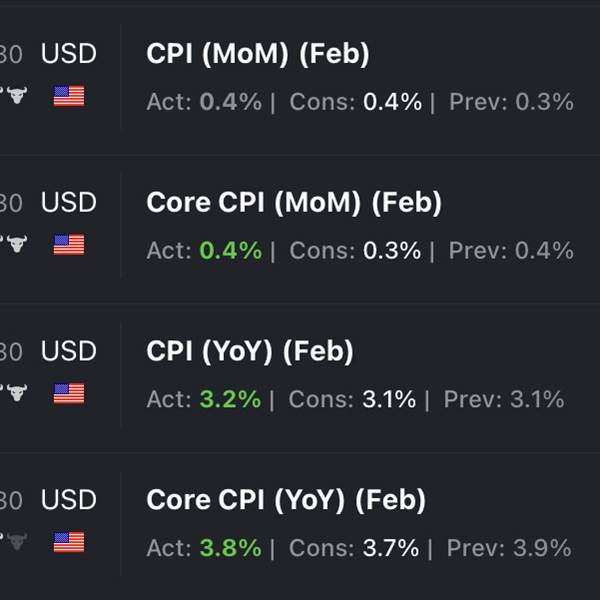Open the CPI (YoY) (Feb) event
Viewport: 600px width, 600px height.
click(x=249, y=351)
